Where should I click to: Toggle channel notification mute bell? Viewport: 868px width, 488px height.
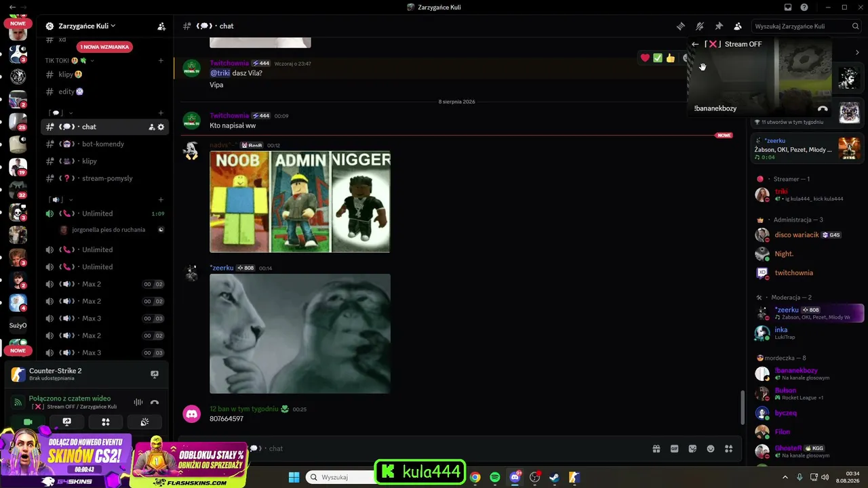[700, 26]
